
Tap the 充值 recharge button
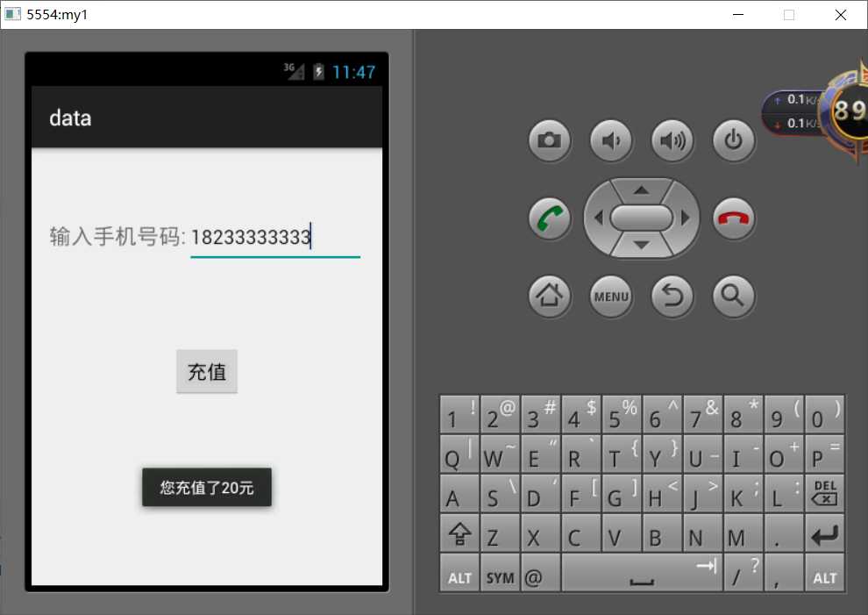coord(207,371)
